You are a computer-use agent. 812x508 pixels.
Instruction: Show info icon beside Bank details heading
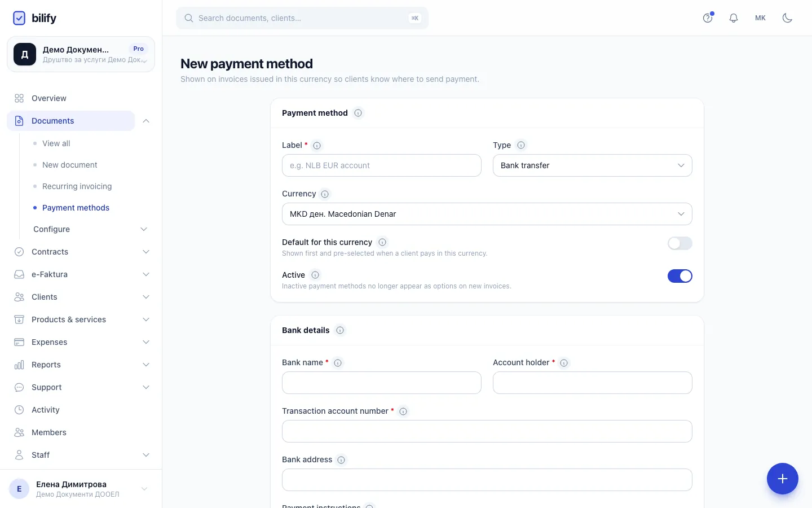coord(340,330)
